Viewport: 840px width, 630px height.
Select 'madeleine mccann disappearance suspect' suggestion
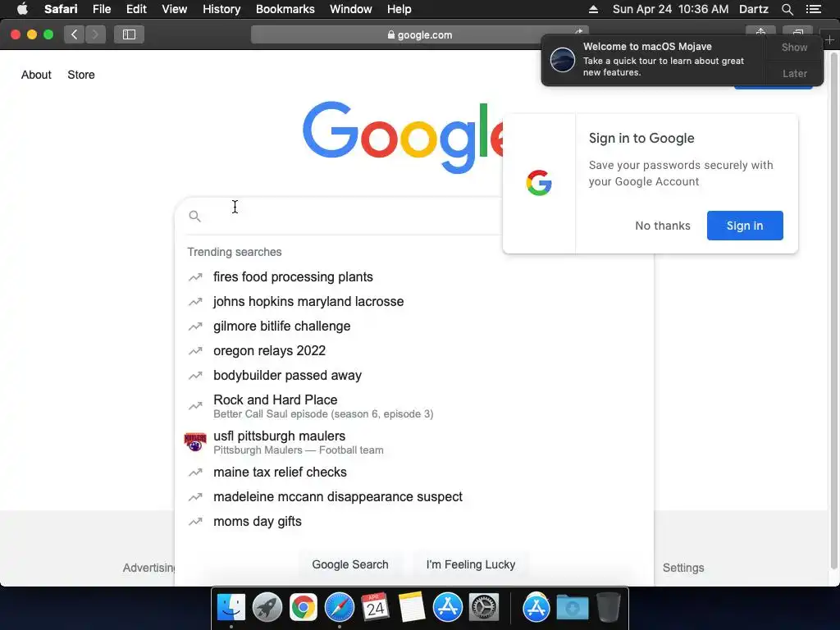point(413,497)
